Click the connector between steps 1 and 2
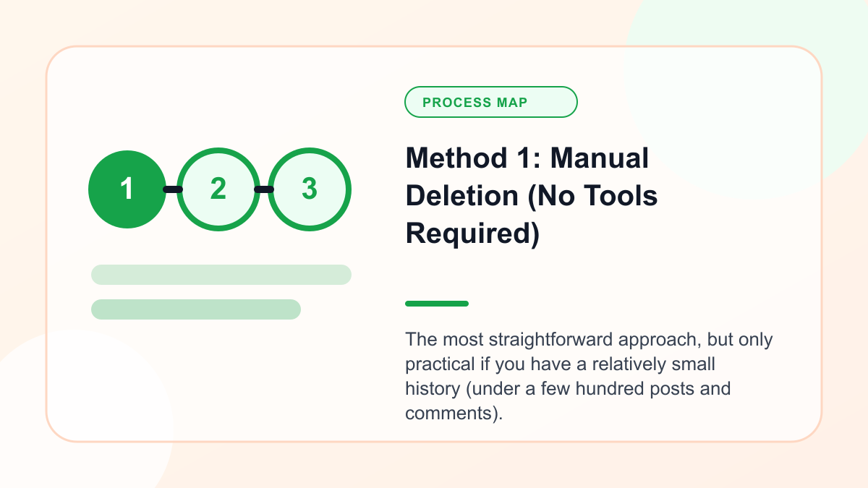 172,189
